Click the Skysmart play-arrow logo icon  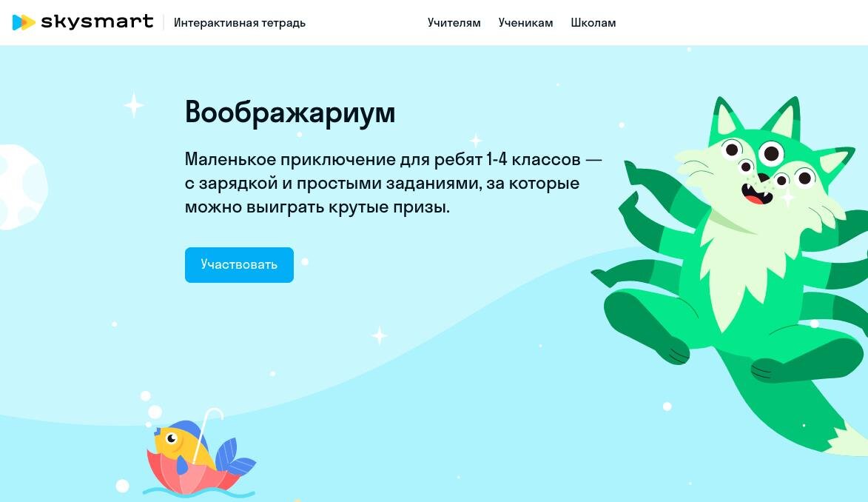[24, 22]
